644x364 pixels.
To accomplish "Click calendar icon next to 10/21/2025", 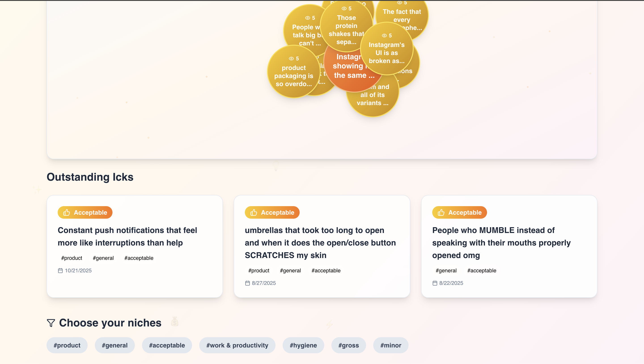I will [60, 271].
